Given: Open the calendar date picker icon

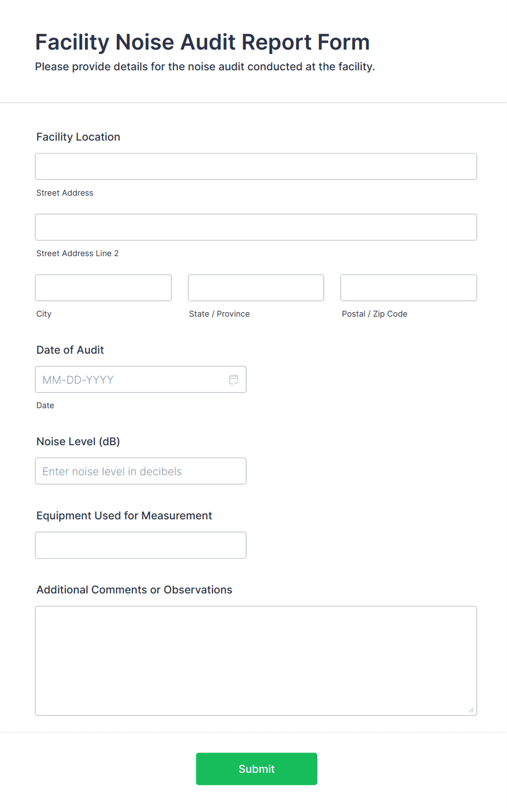Looking at the screenshot, I should [234, 379].
